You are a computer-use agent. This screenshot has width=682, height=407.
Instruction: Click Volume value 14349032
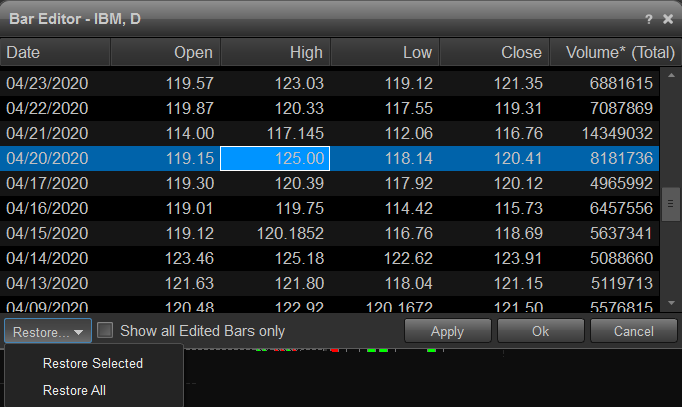[x=618, y=133]
